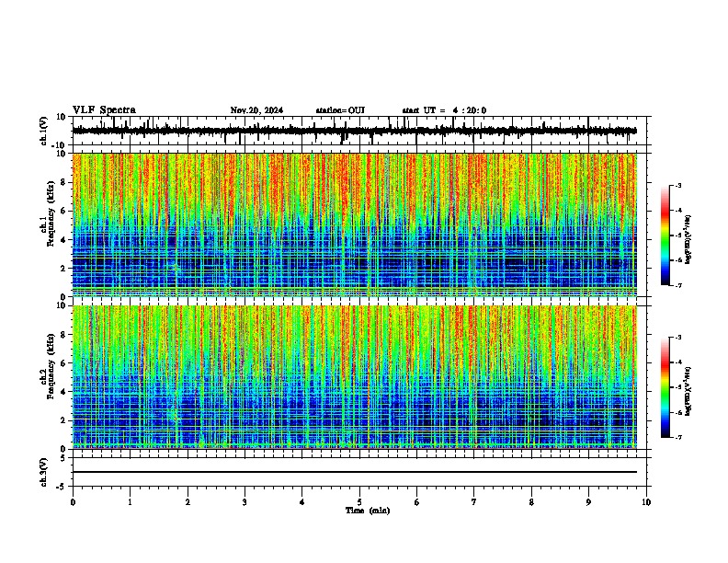
Task: Click the ch.1 colorbar log(PSD) label
Action: tap(688, 239)
